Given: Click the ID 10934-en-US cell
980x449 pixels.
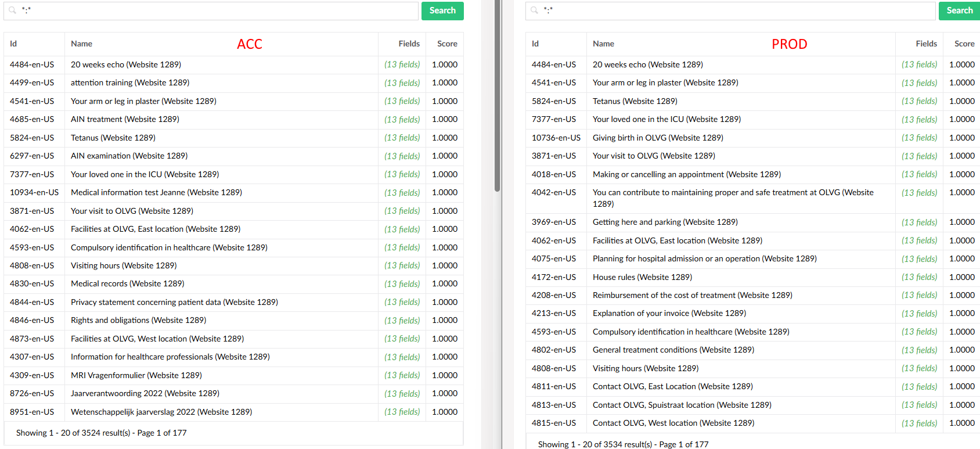Looking at the screenshot, I should (x=34, y=192).
